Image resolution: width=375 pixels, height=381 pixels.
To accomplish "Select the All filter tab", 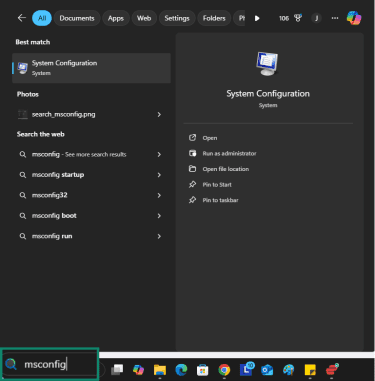I will click(42, 18).
